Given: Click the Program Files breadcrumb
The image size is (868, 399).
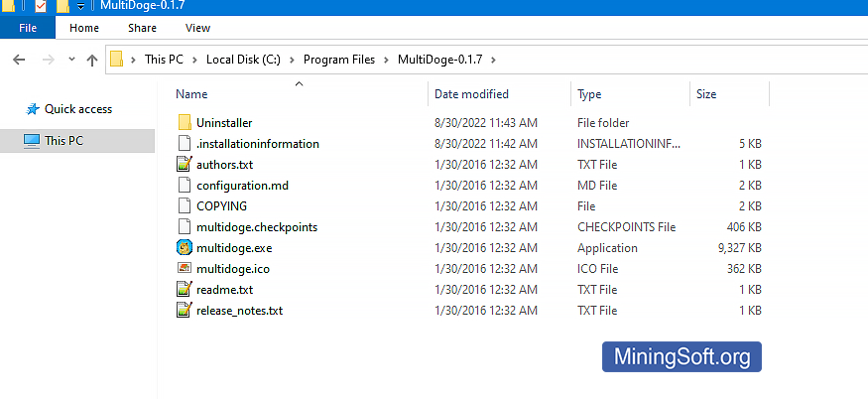Looking at the screenshot, I should (x=339, y=60).
